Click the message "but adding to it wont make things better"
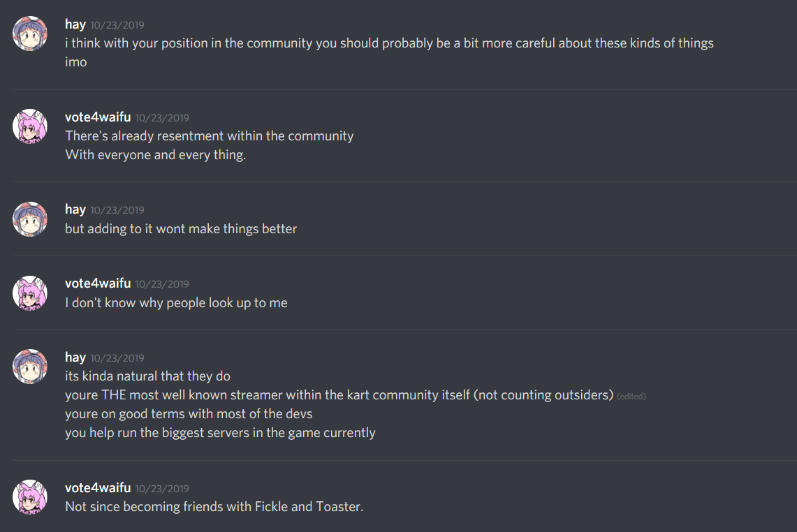The image size is (797, 532). pos(181,228)
